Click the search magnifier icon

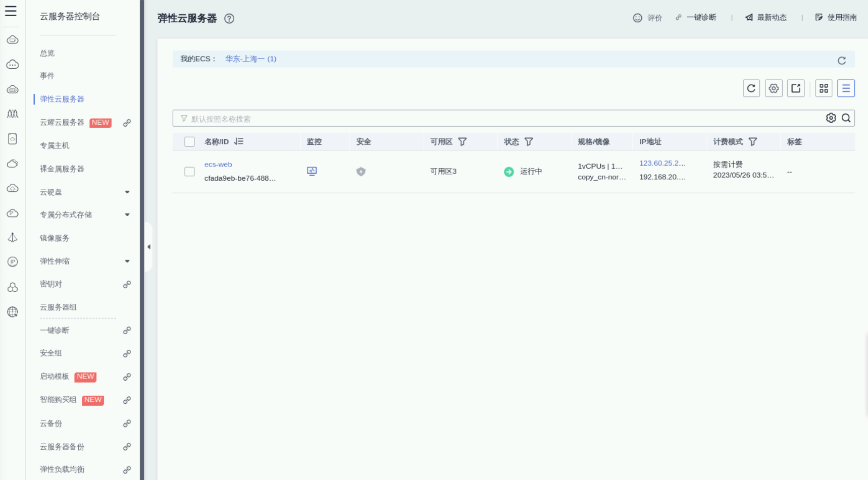pos(846,118)
